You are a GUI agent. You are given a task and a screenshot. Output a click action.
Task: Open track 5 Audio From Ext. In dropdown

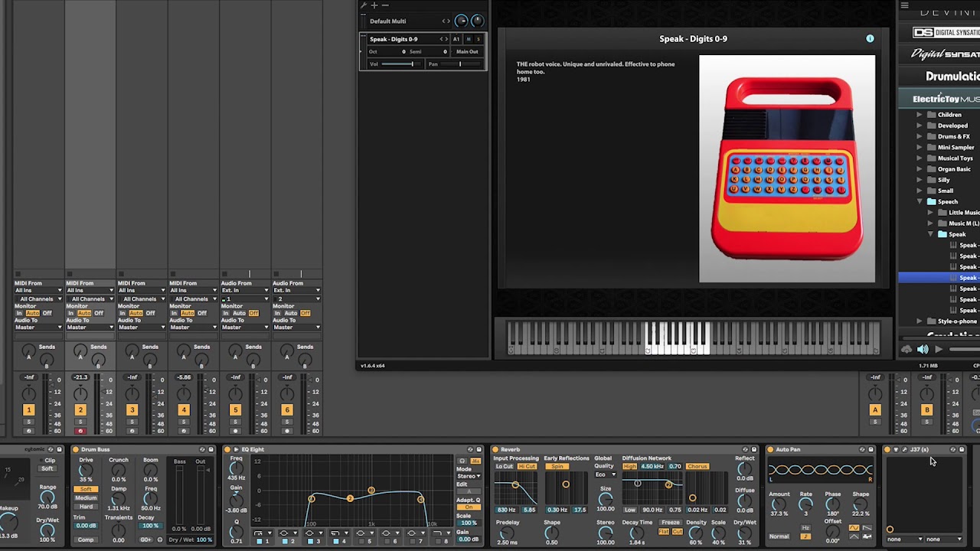pyautogui.click(x=245, y=290)
